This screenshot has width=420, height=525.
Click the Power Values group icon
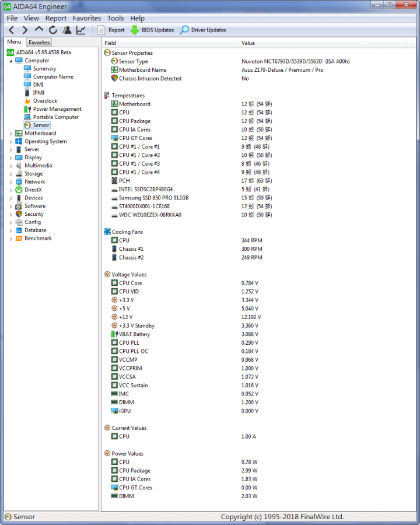pyautogui.click(x=107, y=453)
